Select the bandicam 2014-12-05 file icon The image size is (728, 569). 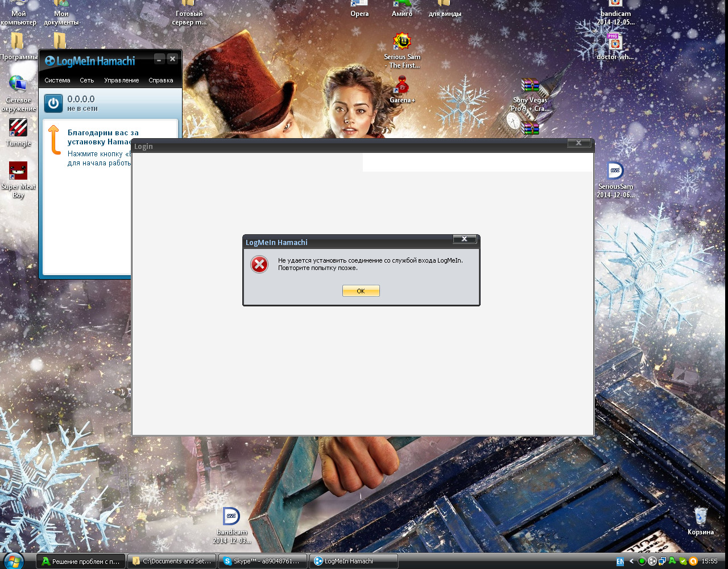[615, 14]
